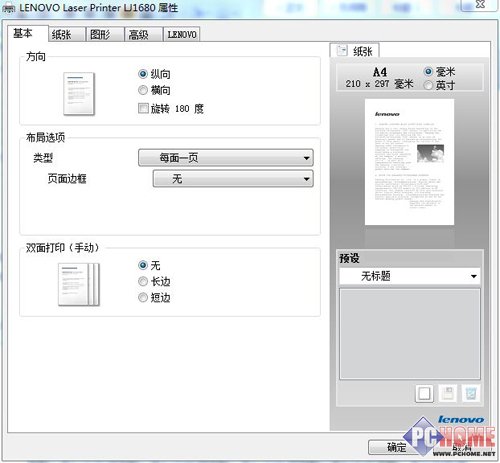Open the 页面边框 dropdown
The image size is (500, 463).
(x=233, y=179)
